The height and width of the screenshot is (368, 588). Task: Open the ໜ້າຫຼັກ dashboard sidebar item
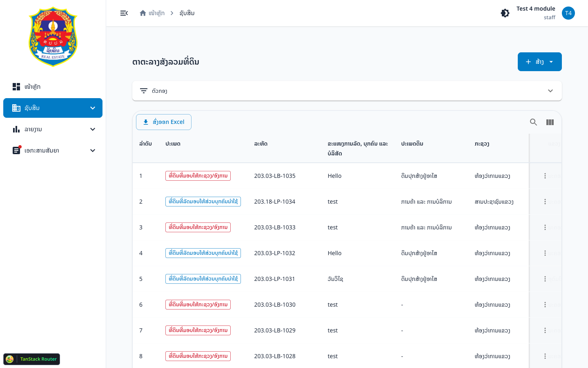click(x=53, y=87)
